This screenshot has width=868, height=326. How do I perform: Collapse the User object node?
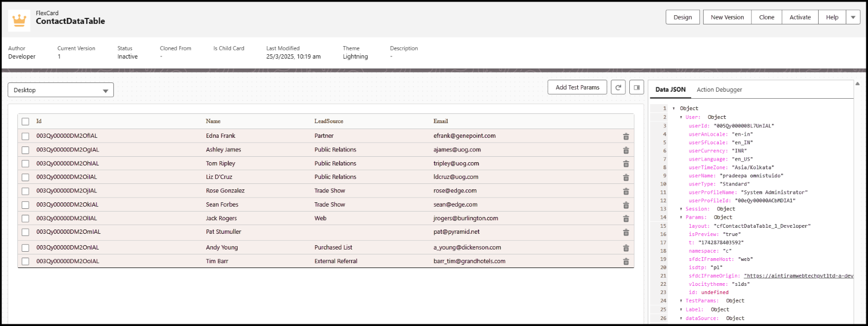[x=681, y=117]
